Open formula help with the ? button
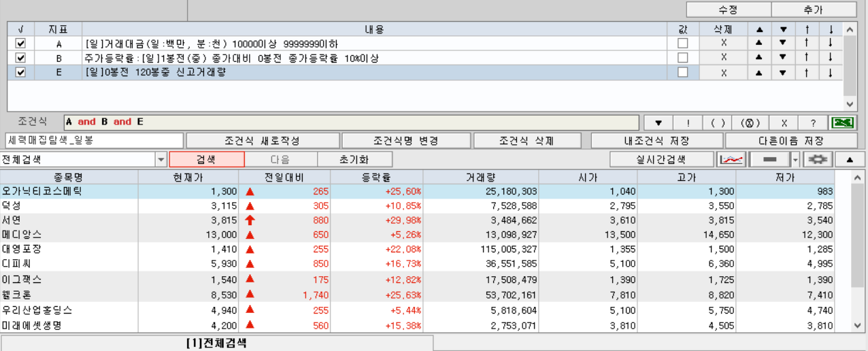 [813, 122]
